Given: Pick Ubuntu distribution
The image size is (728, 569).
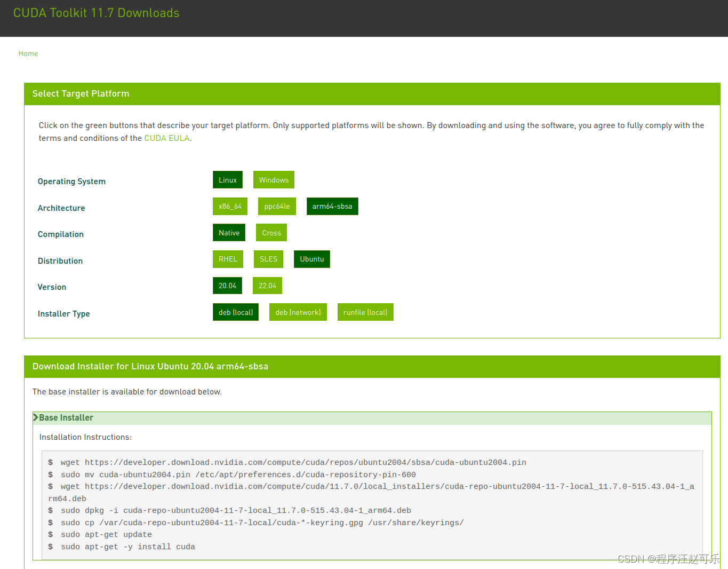Looking at the screenshot, I should pyautogui.click(x=312, y=259).
